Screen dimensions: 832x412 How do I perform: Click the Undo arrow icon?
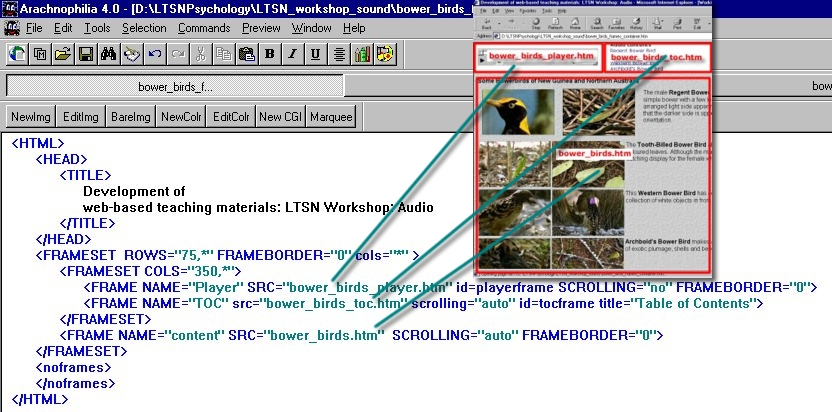[x=156, y=53]
